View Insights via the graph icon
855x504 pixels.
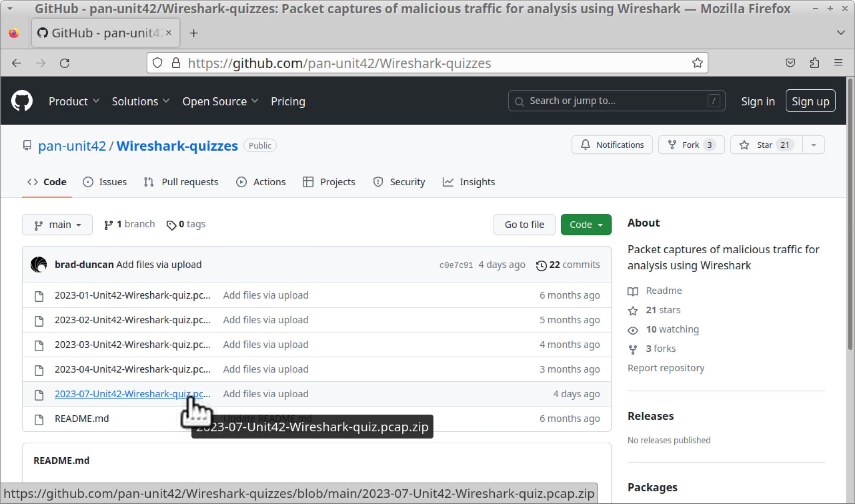coord(448,182)
